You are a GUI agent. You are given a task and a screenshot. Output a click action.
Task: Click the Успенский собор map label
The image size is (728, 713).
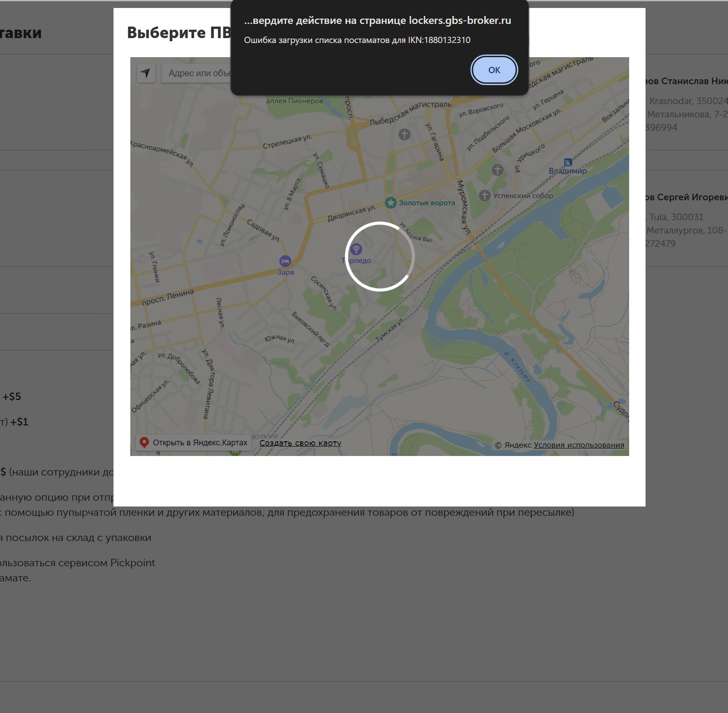click(523, 195)
